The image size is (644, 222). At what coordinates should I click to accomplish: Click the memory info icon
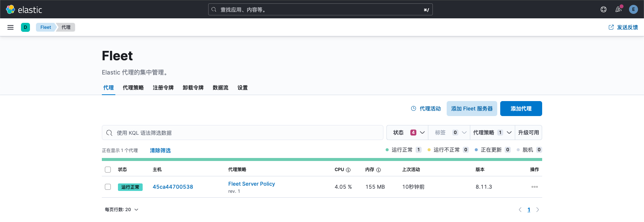pyautogui.click(x=379, y=170)
